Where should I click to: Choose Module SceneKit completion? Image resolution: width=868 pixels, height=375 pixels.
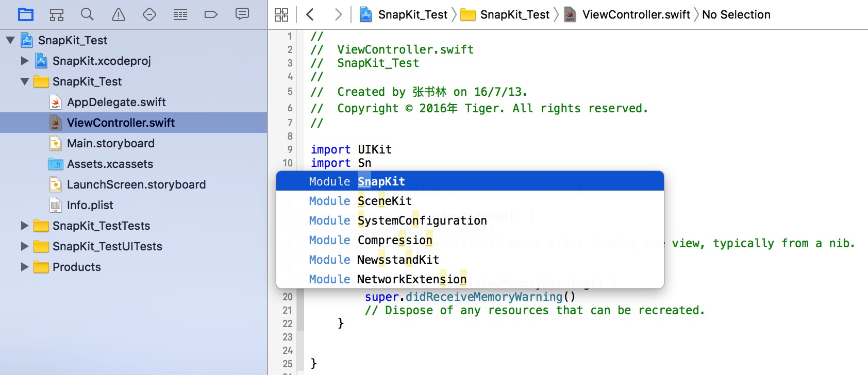[470, 201]
